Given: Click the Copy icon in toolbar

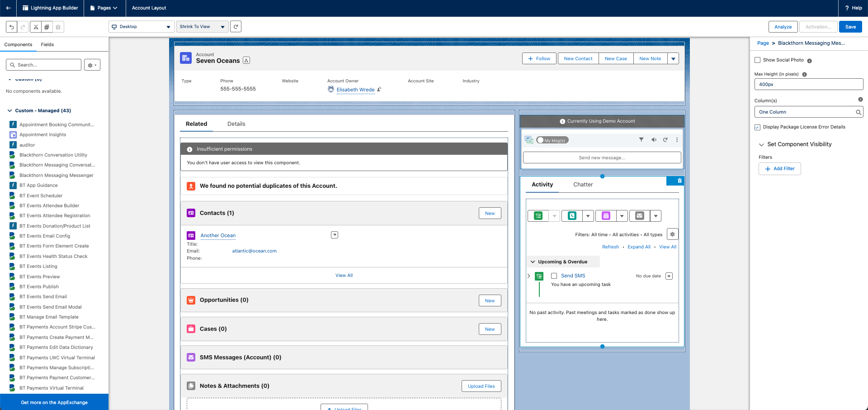Looking at the screenshot, I should coord(47,27).
